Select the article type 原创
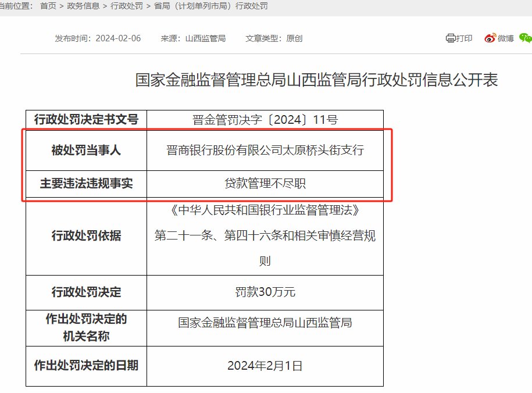Screen dimensions: 532x393 click(x=294, y=38)
